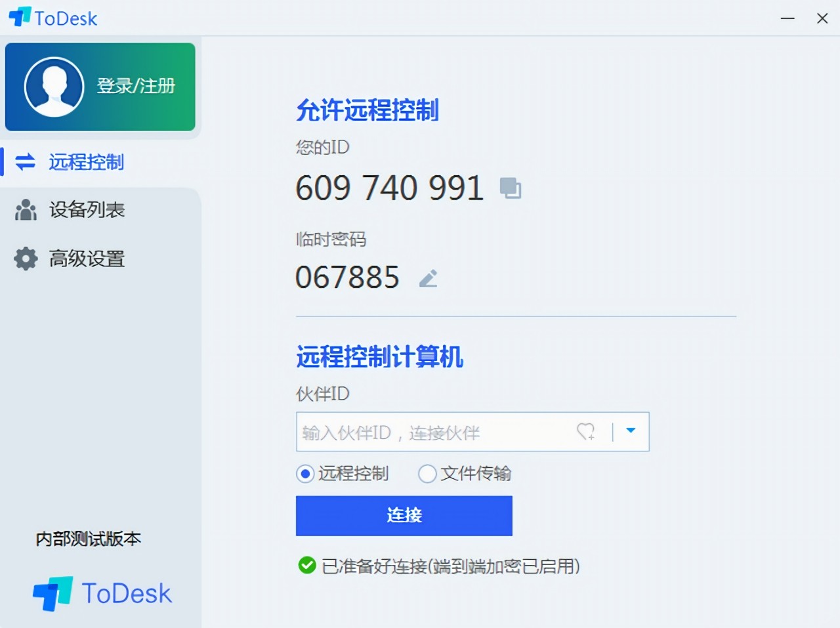Screen dimensions: 840x628
Task: Click your displayed ID 609 740 991
Action: coord(389,188)
